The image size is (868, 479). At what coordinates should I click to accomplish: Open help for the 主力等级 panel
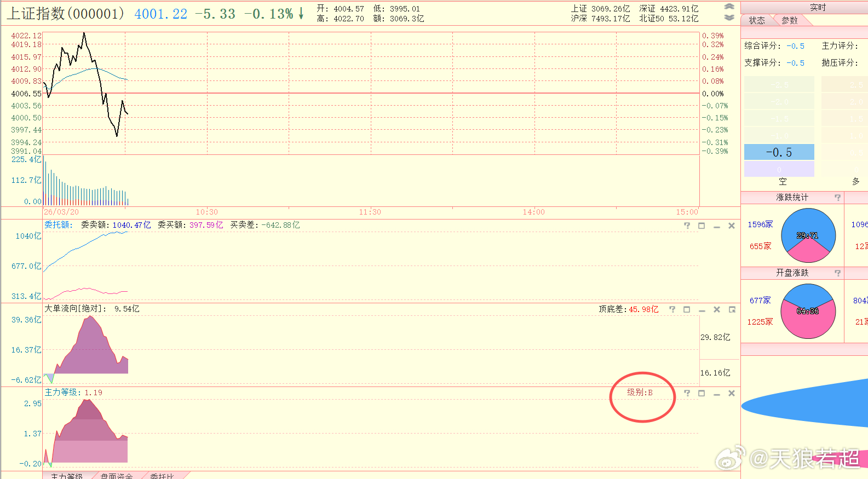coord(687,393)
